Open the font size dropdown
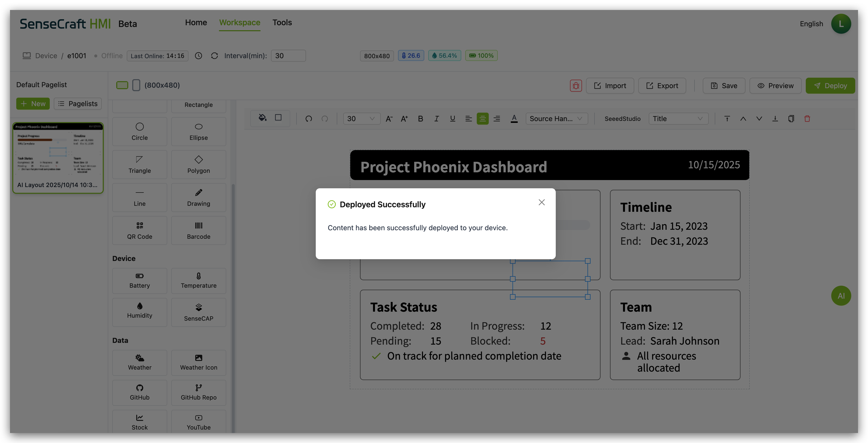The image size is (868, 443). [x=361, y=119]
